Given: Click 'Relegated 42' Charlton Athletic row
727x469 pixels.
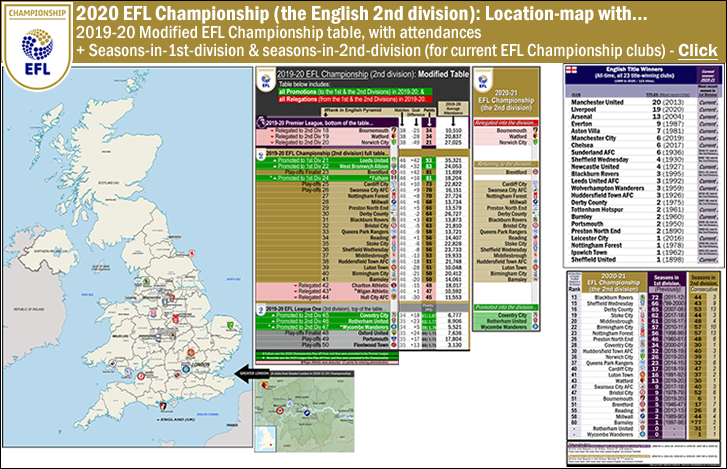Looking at the screenshot, I should (x=327, y=285).
